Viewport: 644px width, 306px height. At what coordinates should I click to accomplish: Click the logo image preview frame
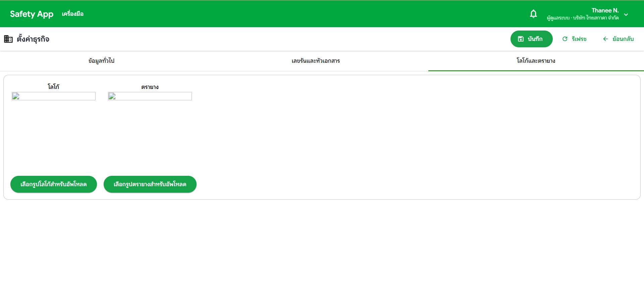pyautogui.click(x=53, y=96)
